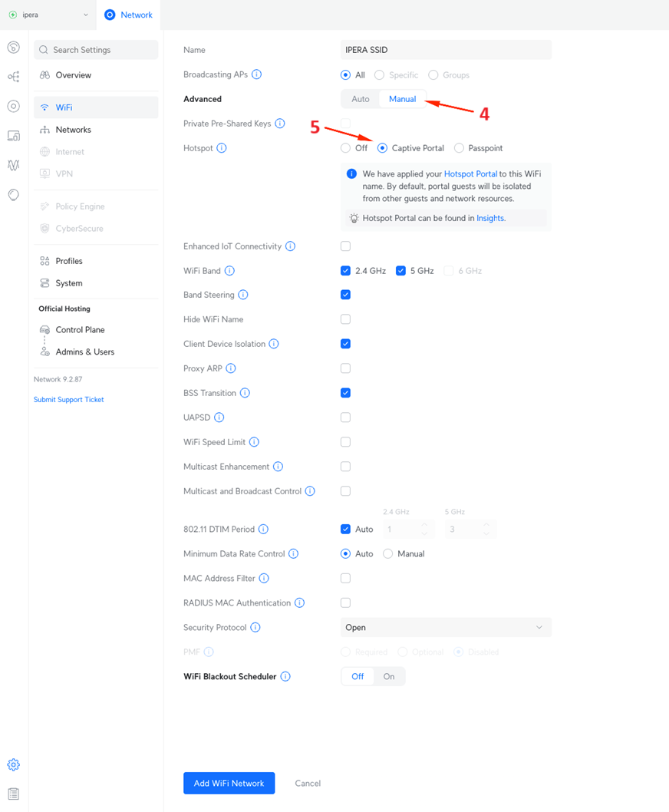Image resolution: width=669 pixels, height=812 pixels.
Task: Open the blue settings gear at bottom left
Action: pyautogui.click(x=13, y=764)
